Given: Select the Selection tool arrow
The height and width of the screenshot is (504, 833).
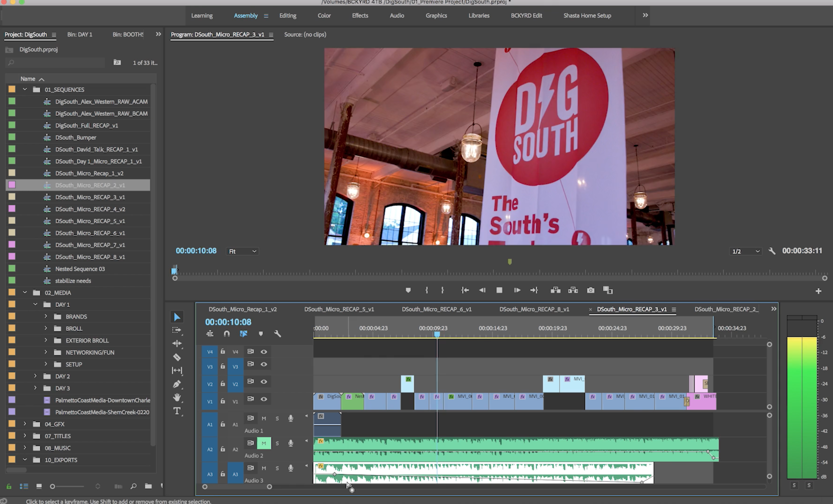Looking at the screenshot, I should 177,317.
